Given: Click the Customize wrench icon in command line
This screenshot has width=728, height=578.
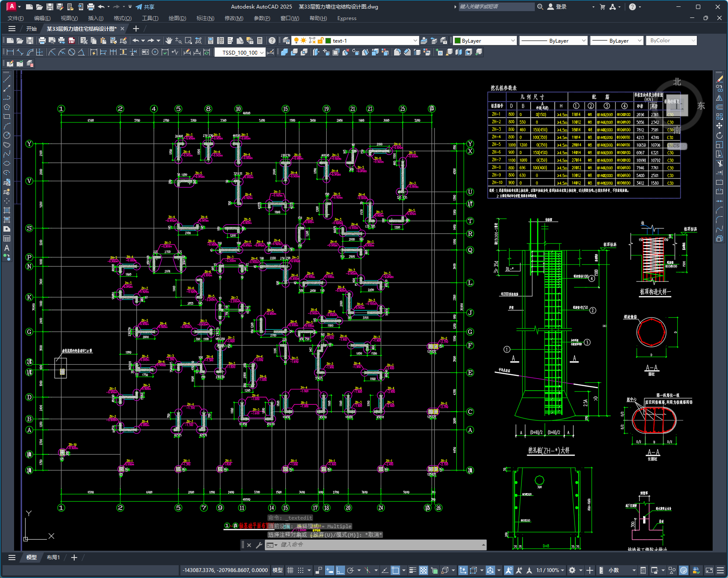Looking at the screenshot, I should pyautogui.click(x=259, y=545).
